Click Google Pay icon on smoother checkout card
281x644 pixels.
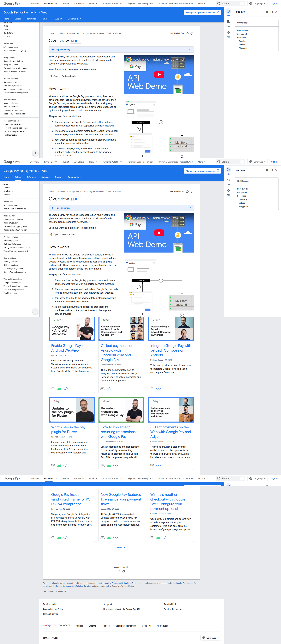pos(152,538)
